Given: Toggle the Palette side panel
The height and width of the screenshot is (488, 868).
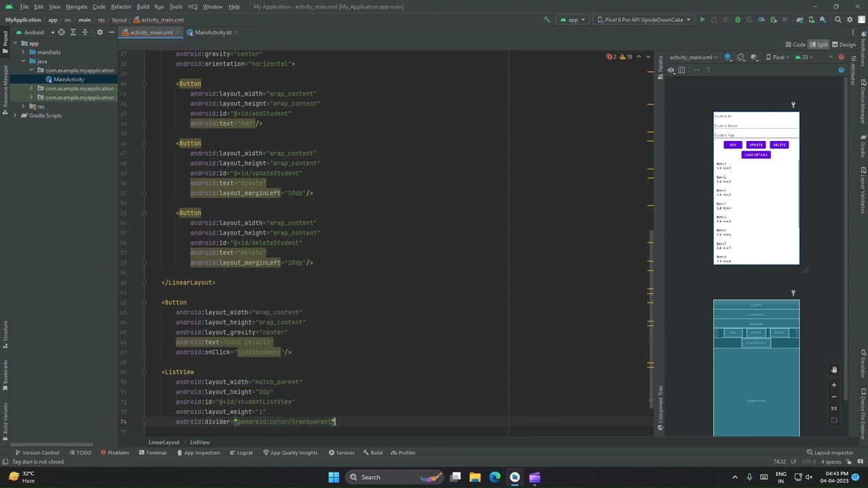Looking at the screenshot, I should coord(660,68).
